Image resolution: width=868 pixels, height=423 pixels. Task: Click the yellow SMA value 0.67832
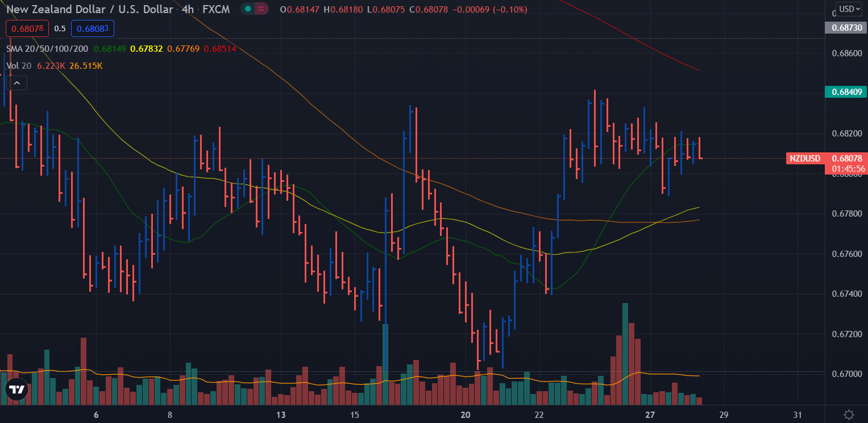[x=147, y=49]
